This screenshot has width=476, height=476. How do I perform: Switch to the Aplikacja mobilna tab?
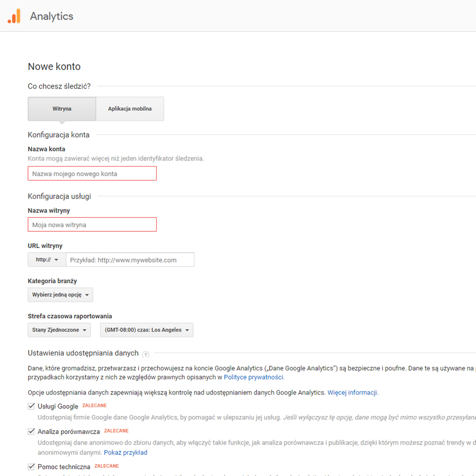pyautogui.click(x=129, y=109)
